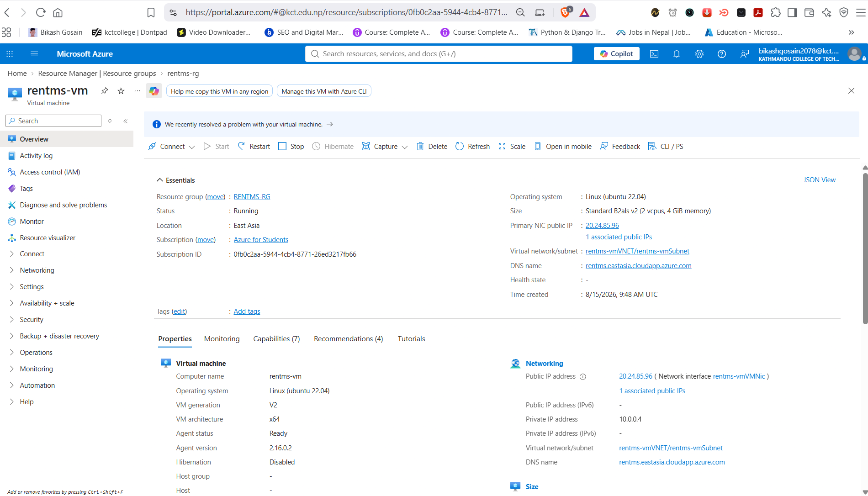This screenshot has height=496, width=868.
Task: Open the Azure portal hamburger menu
Action: pyautogui.click(x=34, y=54)
